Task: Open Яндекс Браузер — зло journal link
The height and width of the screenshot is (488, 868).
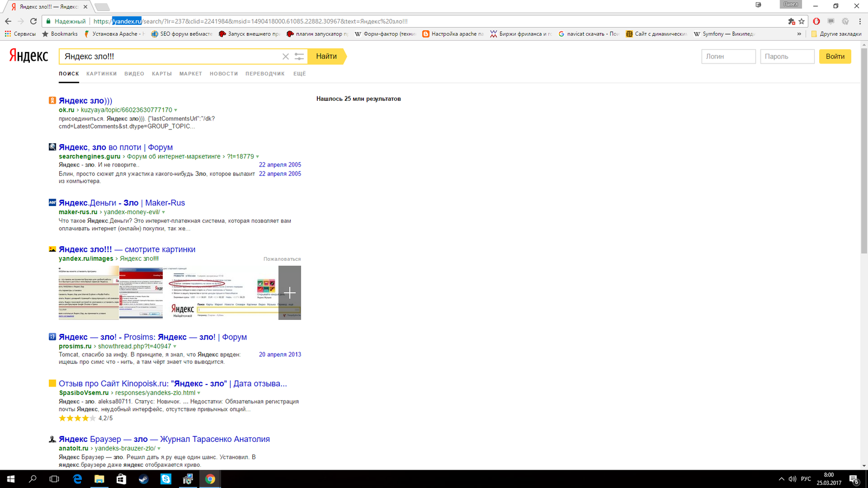Action: point(164,439)
